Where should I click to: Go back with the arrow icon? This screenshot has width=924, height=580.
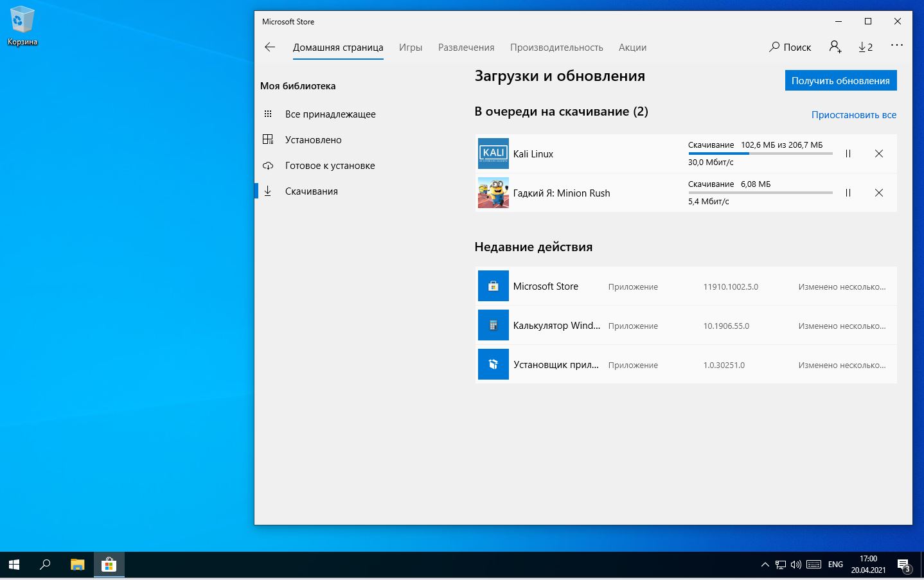point(270,47)
